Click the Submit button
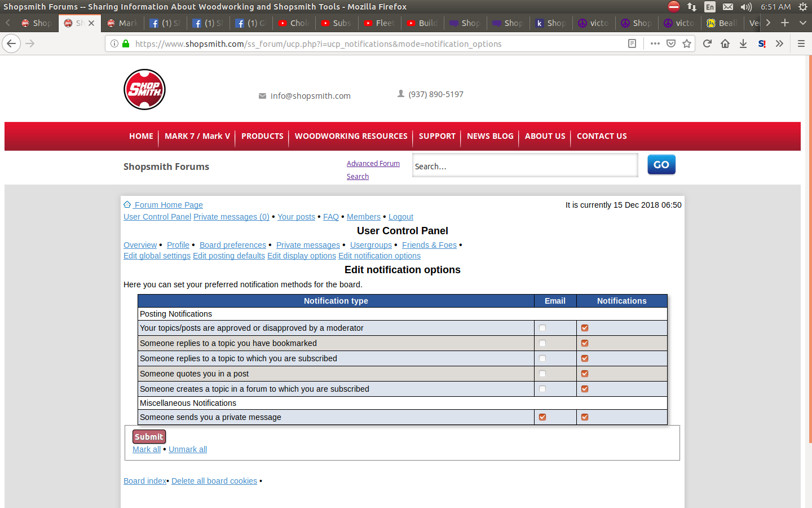The height and width of the screenshot is (508, 812). coord(149,437)
